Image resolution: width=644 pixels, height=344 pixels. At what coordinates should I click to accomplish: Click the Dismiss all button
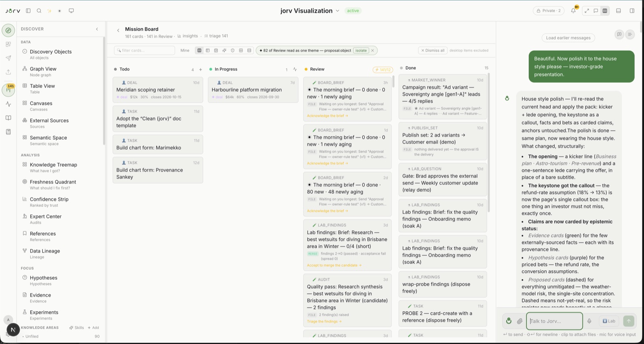433,50
